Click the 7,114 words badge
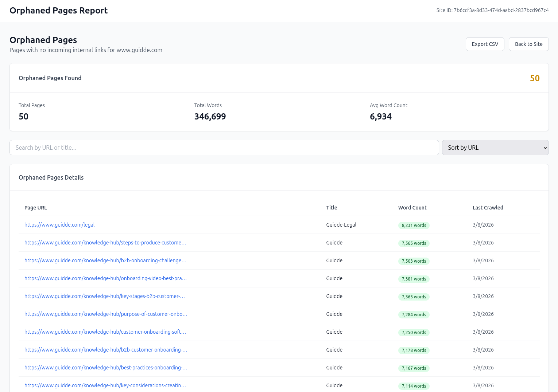Screen dimensions: 558x392 [414, 386]
